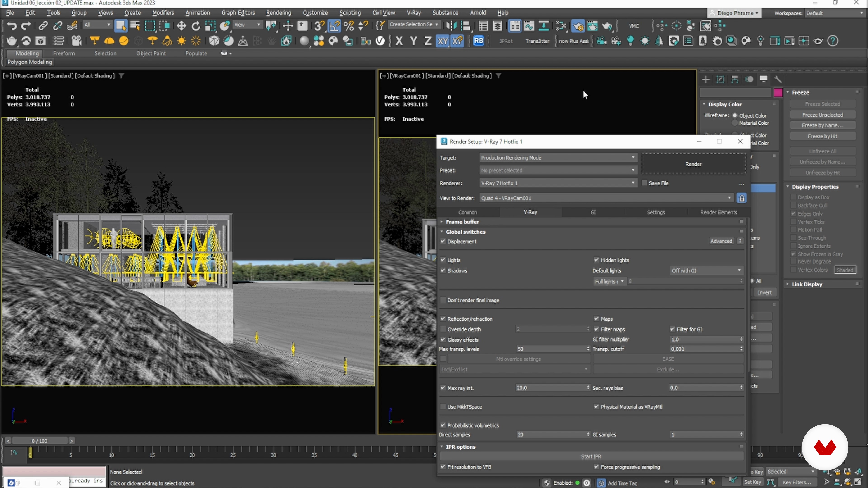Select the Select and Rotate tool
This screenshot has width=868, height=488.
click(x=196, y=26)
